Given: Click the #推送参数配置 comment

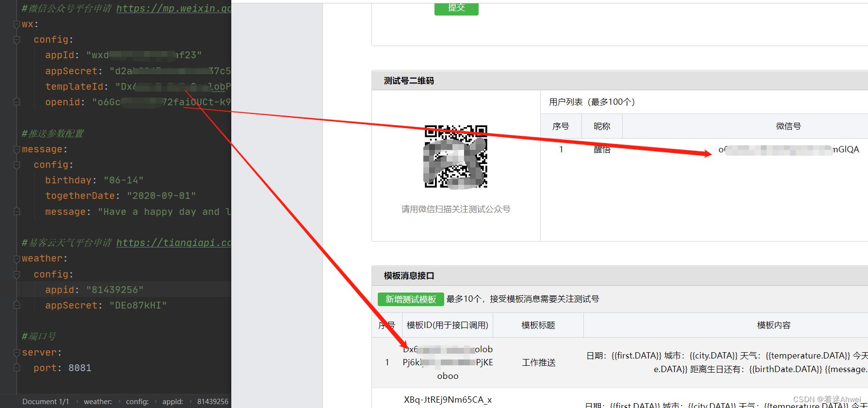Looking at the screenshot, I should point(52,133).
